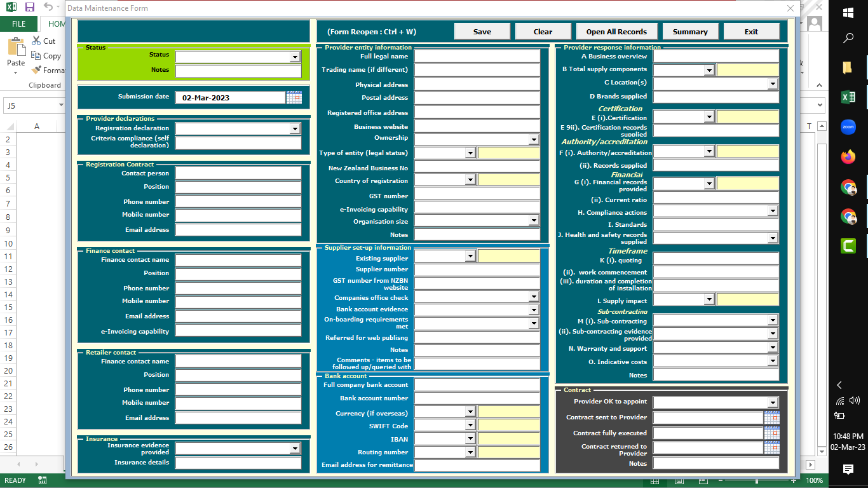Click the Contact person input field
Viewport: 868px width, 488px height.
[x=238, y=173]
